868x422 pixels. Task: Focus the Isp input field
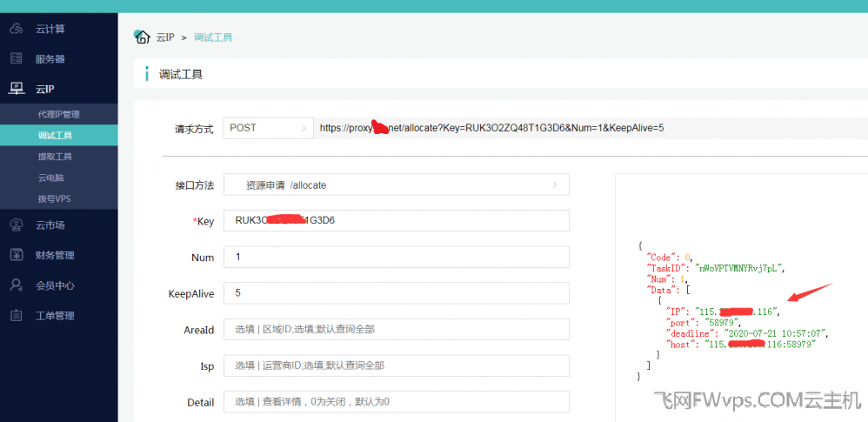[x=397, y=365]
